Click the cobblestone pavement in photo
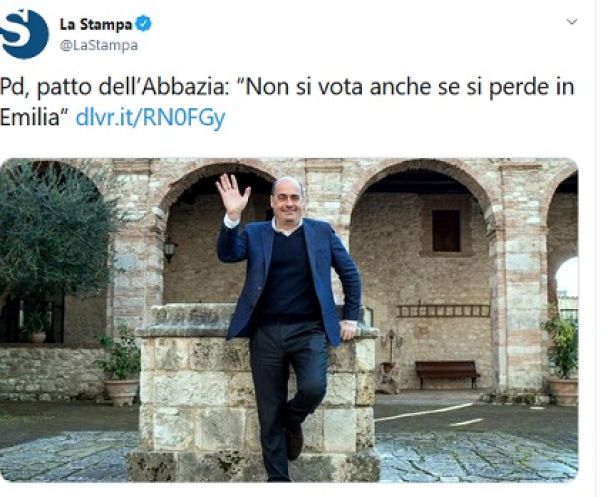610x497 pixels. coord(477,457)
